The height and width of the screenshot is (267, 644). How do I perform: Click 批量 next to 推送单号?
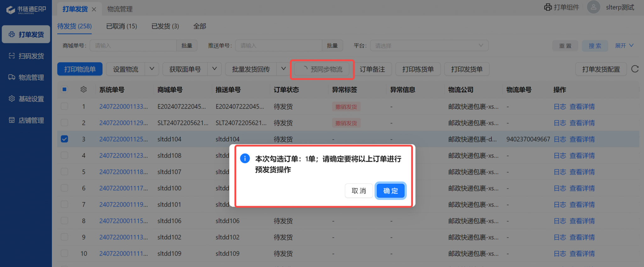(x=332, y=46)
